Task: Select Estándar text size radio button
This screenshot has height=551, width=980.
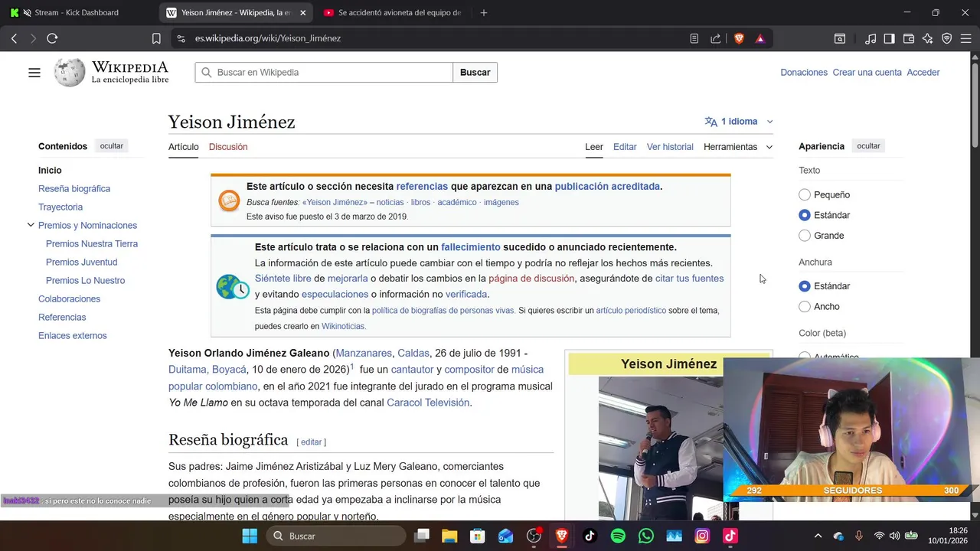Action: (805, 215)
